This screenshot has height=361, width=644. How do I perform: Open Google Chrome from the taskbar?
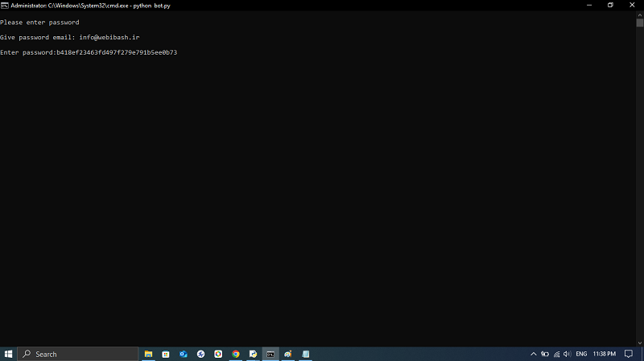[x=236, y=354]
